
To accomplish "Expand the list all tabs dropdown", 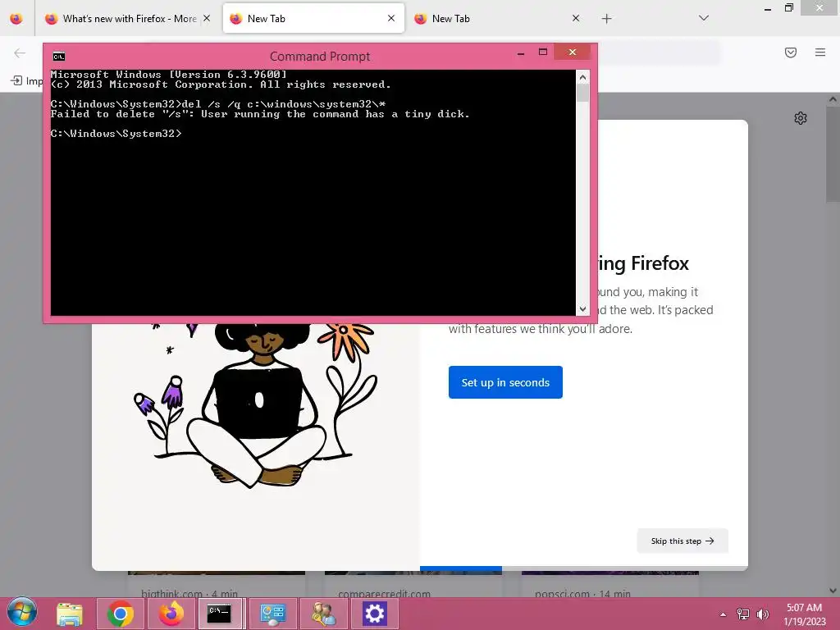I will [704, 18].
